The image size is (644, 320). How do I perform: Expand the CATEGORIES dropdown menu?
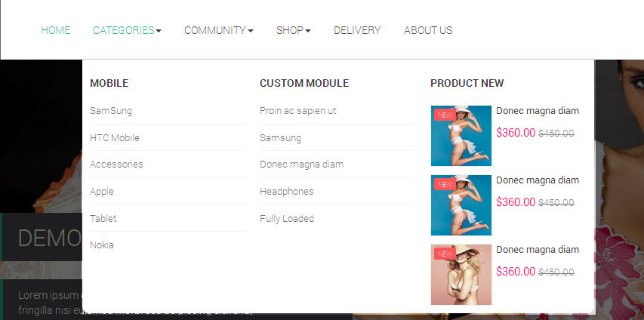coord(127,30)
